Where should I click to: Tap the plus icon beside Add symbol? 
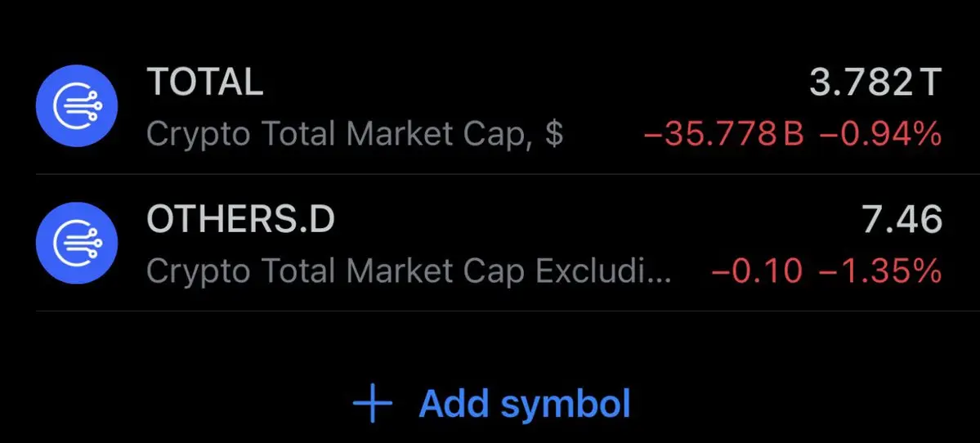click(373, 404)
